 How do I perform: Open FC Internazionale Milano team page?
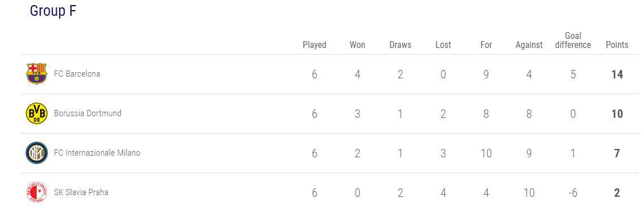(x=97, y=153)
